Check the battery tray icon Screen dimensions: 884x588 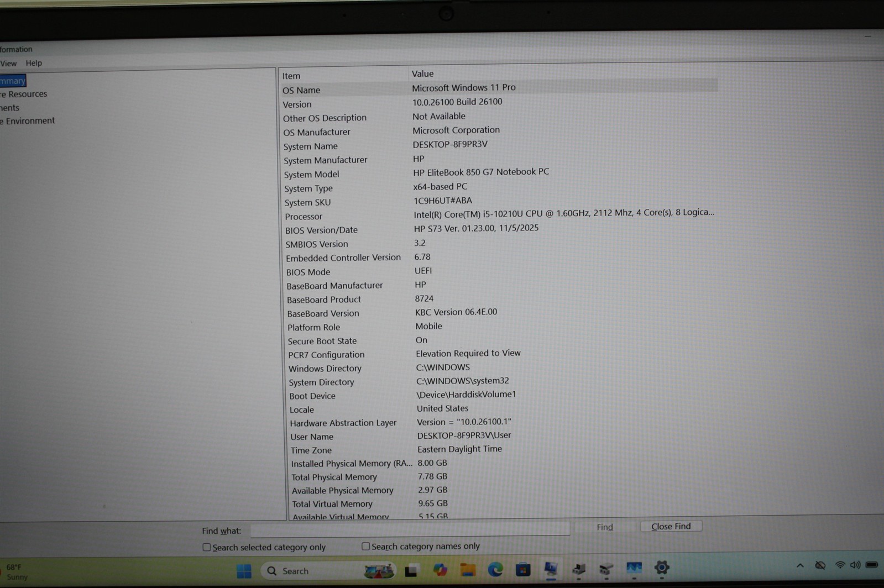872,565
